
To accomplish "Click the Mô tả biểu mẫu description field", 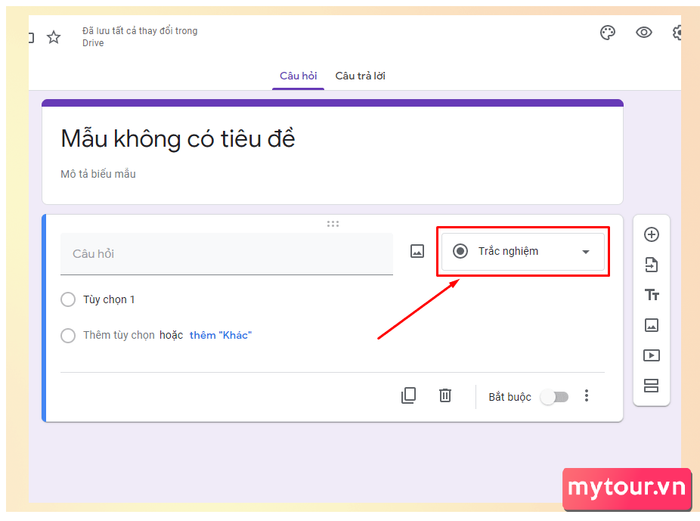I will 98,174.
